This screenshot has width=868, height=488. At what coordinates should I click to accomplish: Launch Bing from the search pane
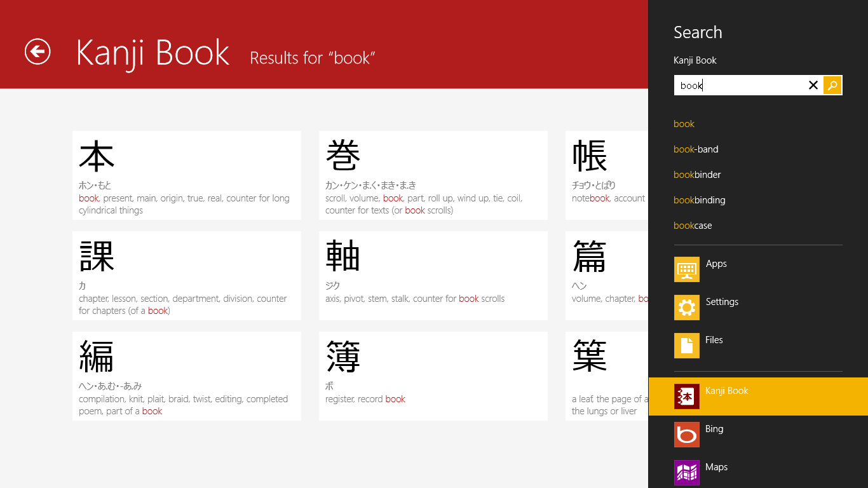pyautogui.click(x=687, y=435)
